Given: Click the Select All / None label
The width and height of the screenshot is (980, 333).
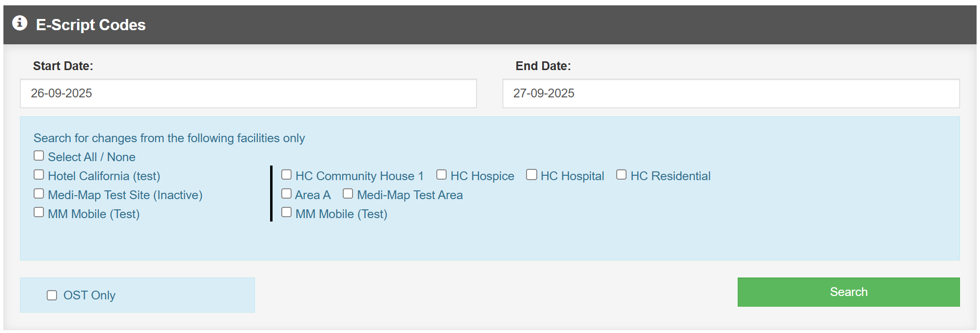Looking at the screenshot, I should [91, 156].
